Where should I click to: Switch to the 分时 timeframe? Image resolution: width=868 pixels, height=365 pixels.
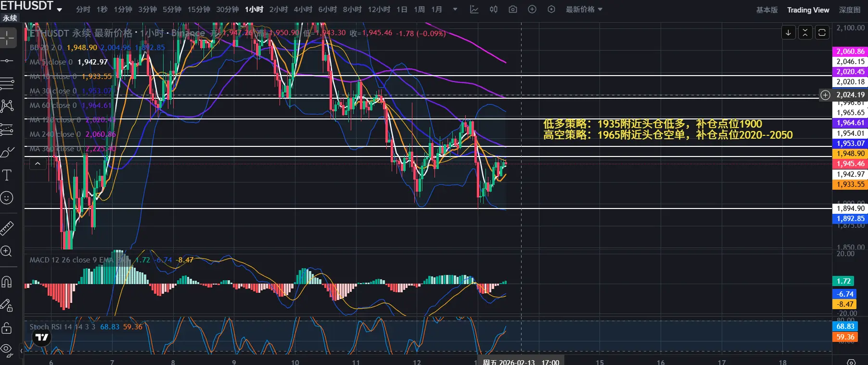(x=83, y=9)
